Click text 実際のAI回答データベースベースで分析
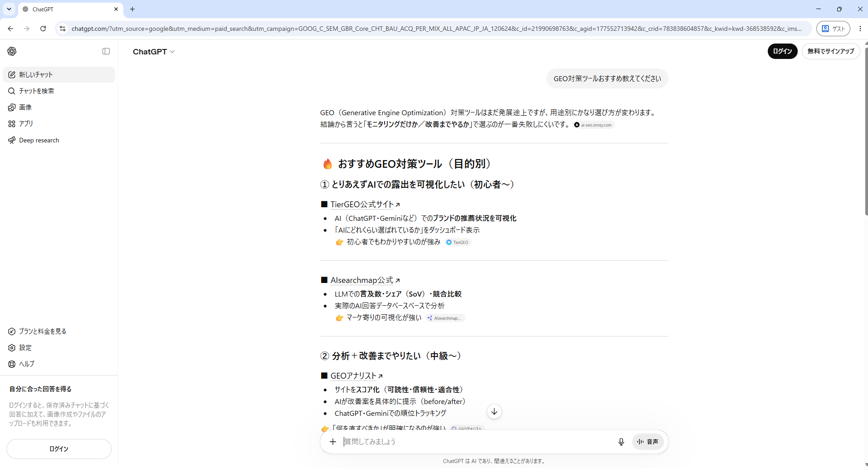The height and width of the screenshot is (468, 868). [390, 306]
